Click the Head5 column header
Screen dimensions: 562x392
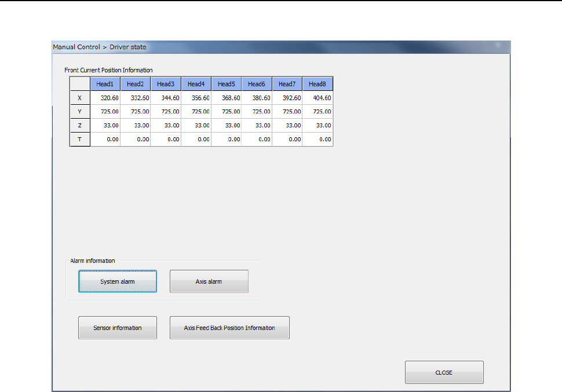click(x=227, y=85)
